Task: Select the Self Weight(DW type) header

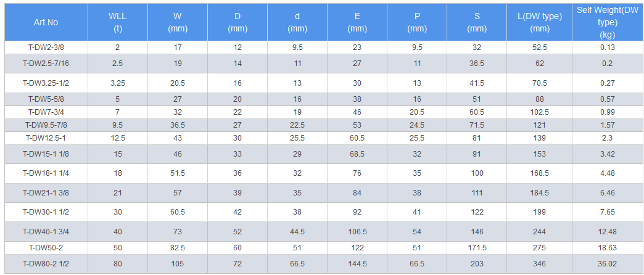Action: (x=607, y=22)
